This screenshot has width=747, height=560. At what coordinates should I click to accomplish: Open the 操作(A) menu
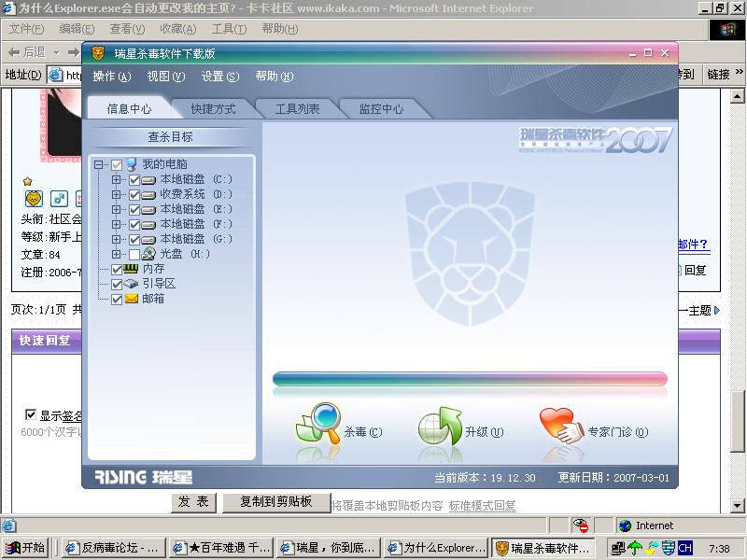point(112,77)
